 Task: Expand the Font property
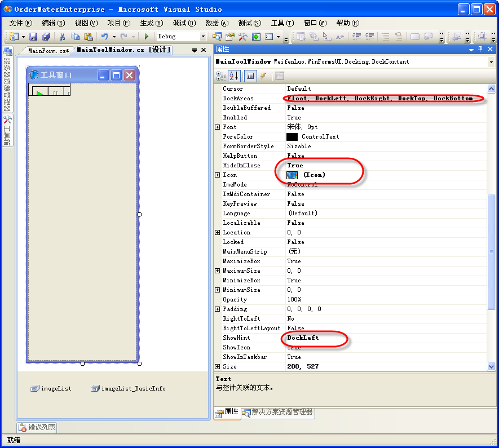point(218,127)
